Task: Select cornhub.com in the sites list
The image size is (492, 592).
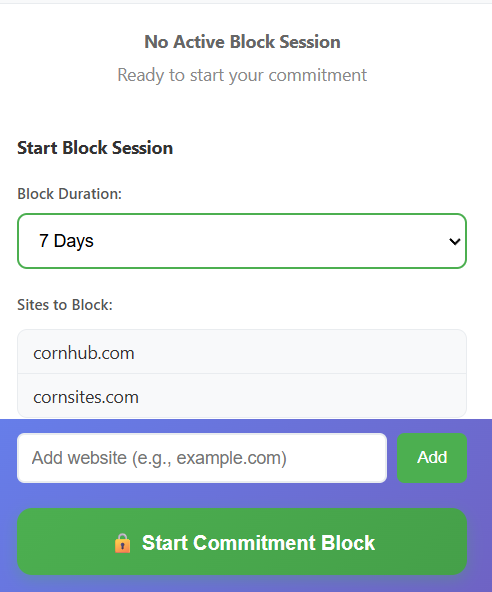Action: pyautogui.click(x=242, y=352)
